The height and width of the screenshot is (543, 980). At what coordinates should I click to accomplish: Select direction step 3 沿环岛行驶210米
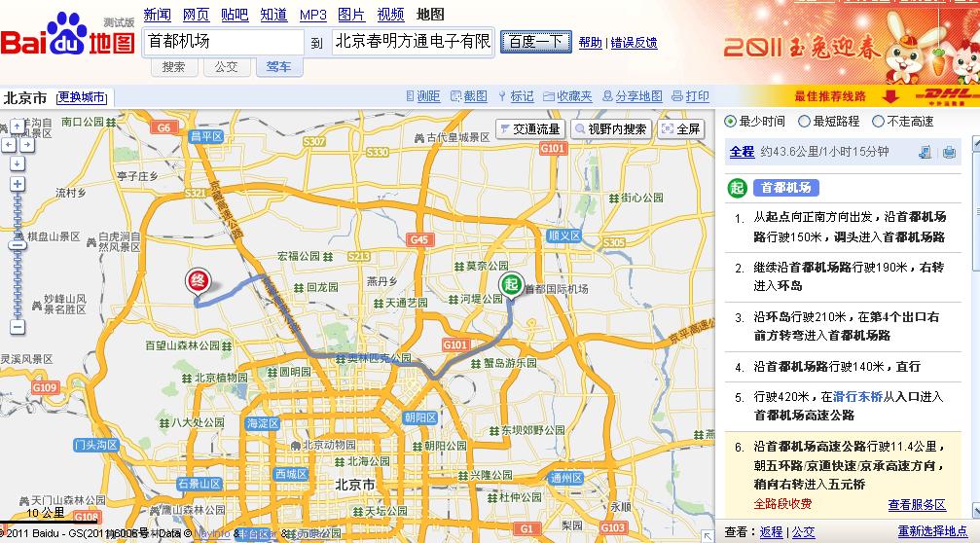coord(843,326)
